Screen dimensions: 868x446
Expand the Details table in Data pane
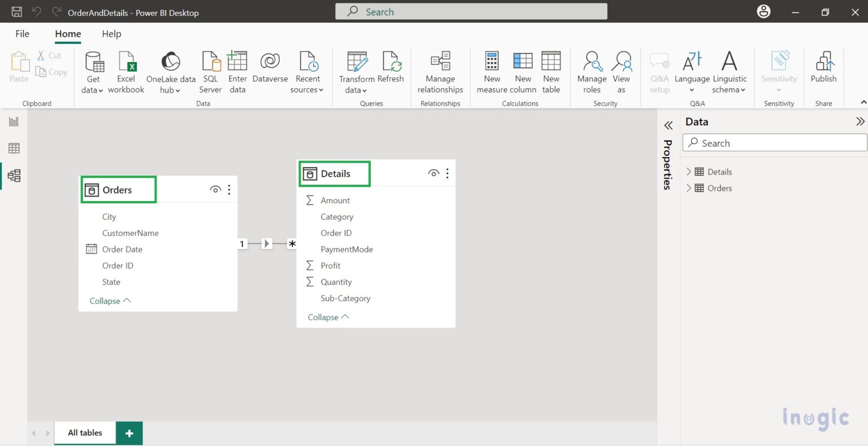click(x=688, y=171)
